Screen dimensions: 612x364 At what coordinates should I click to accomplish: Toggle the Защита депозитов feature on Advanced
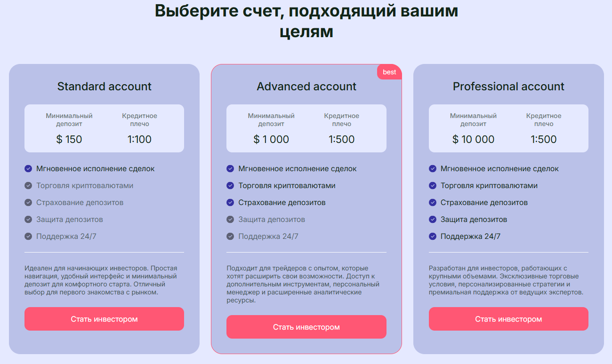click(x=230, y=219)
